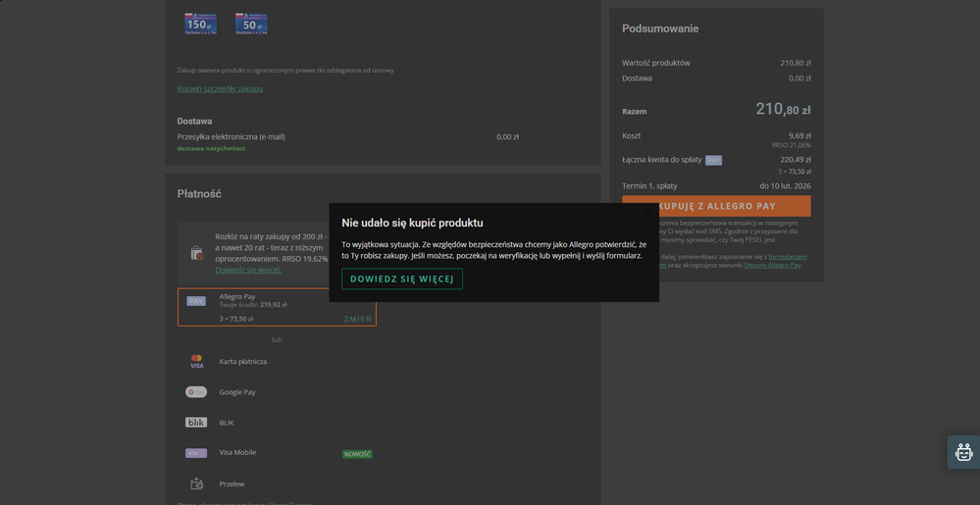Click the 50 zł gift card thumbnail
Screen dimensions: 980x505
251,25
